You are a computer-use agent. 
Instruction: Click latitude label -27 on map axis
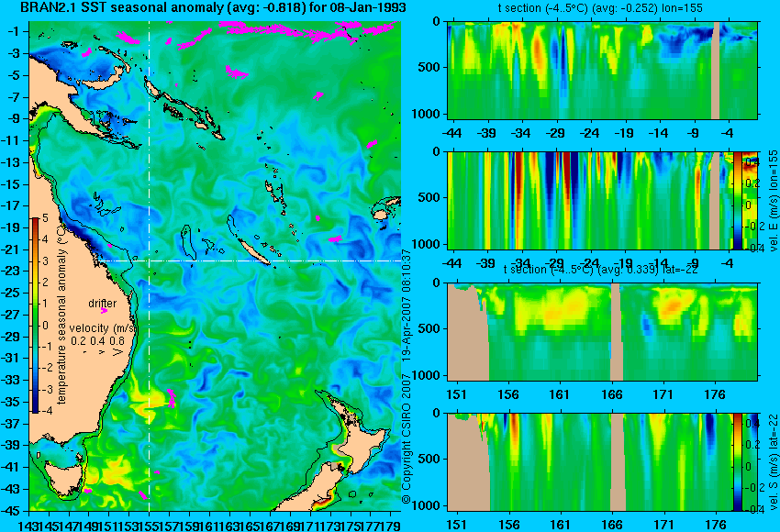(x=11, y=315)
